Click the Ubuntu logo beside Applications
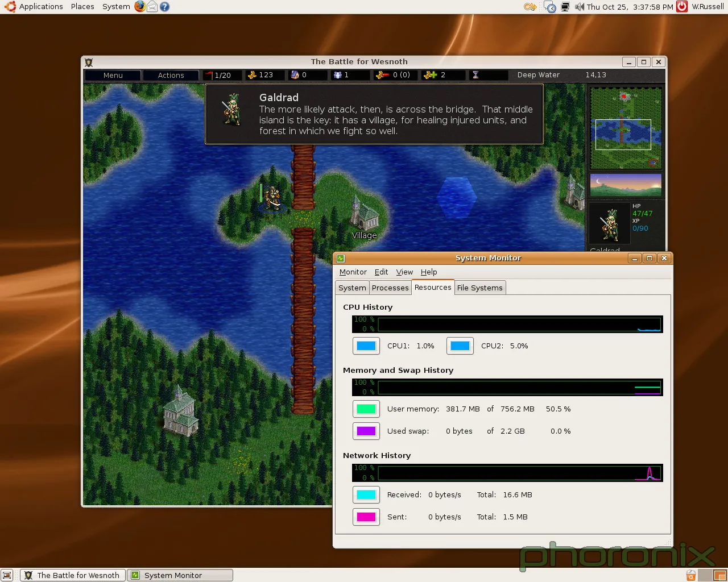The width and height of the screenshot is (728, 582). point(10,6)
